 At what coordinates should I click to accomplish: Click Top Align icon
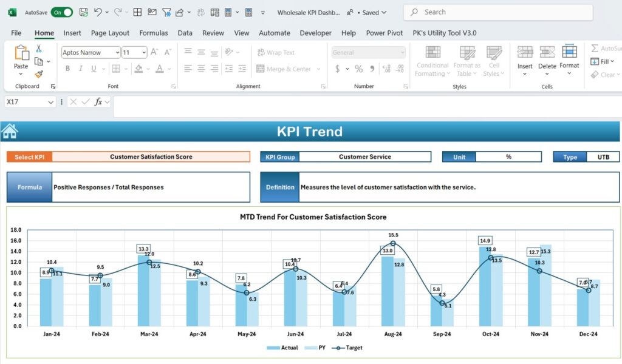pos(188,52)
